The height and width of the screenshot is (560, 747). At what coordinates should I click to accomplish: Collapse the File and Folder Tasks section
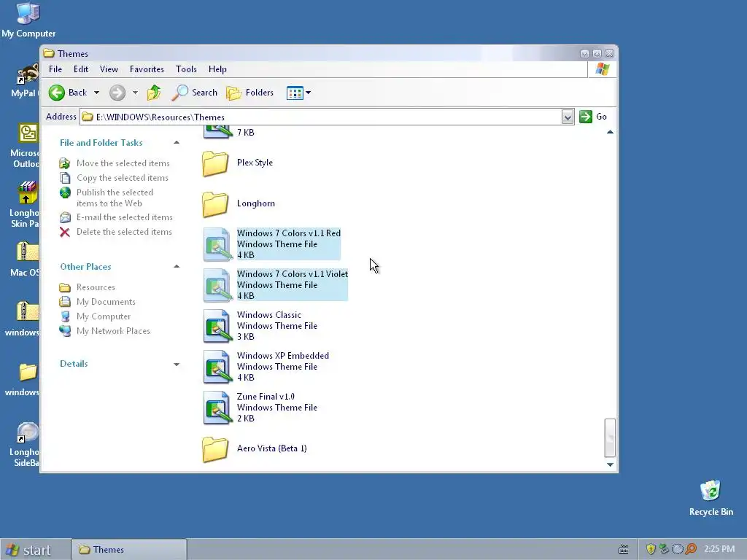point(177,142)
